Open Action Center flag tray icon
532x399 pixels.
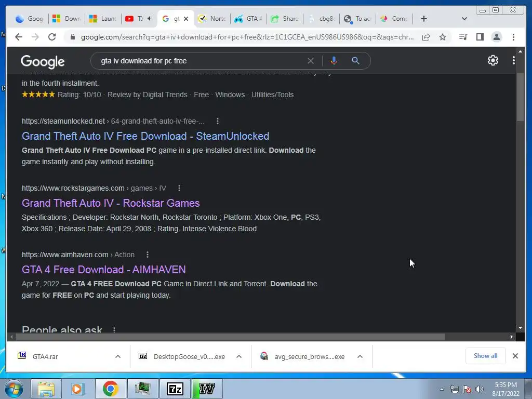click(467, 389)
